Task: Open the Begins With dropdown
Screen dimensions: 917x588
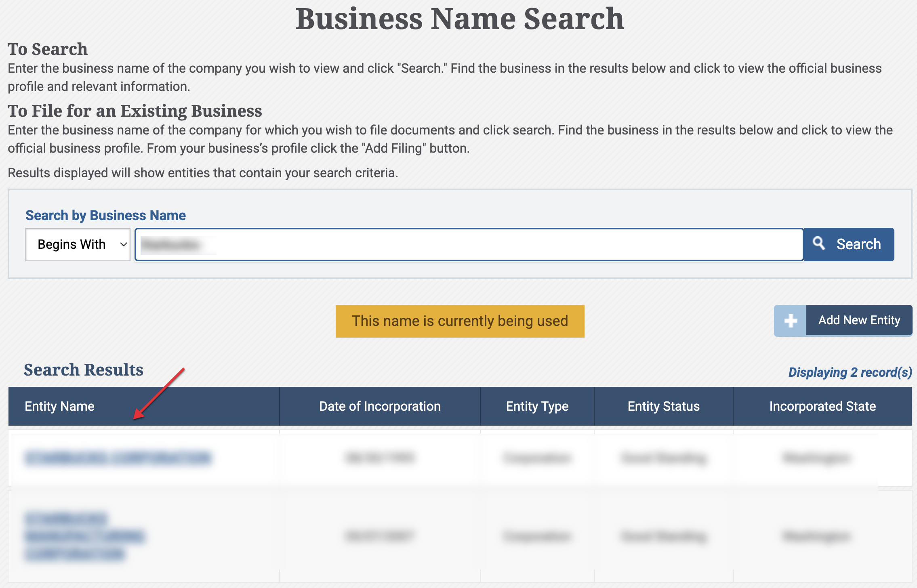Action: [x=78, y=244]
